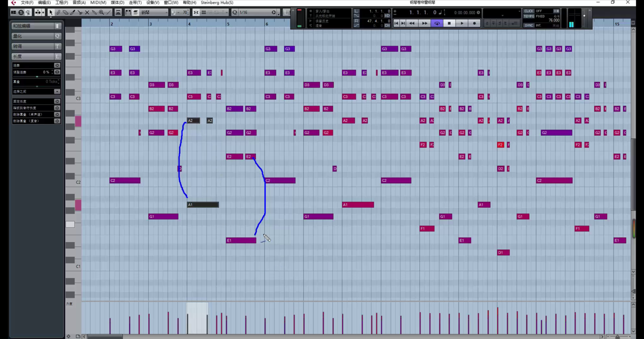Toggle the SYNC button
644x339 pixels.
point(529,25)
